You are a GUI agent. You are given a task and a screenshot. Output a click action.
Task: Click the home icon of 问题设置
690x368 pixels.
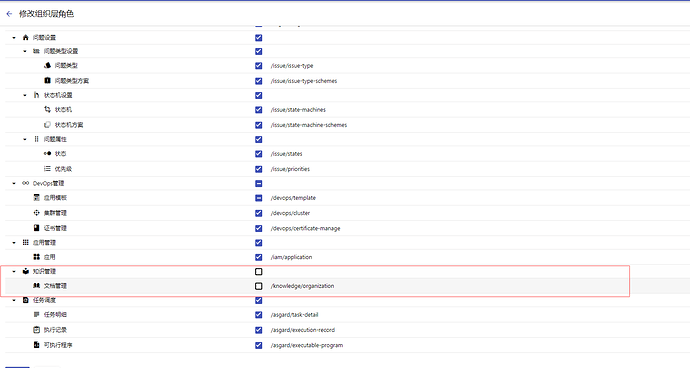26,37
